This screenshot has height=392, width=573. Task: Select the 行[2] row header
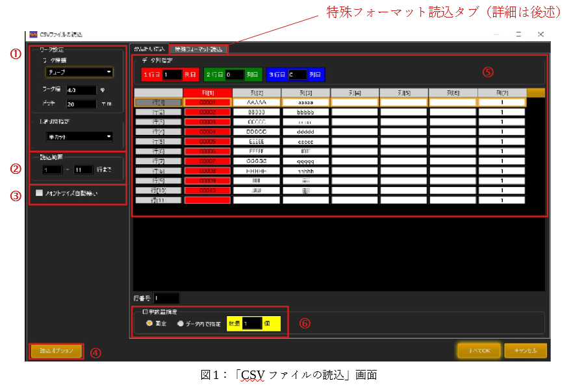coord(159,112)
